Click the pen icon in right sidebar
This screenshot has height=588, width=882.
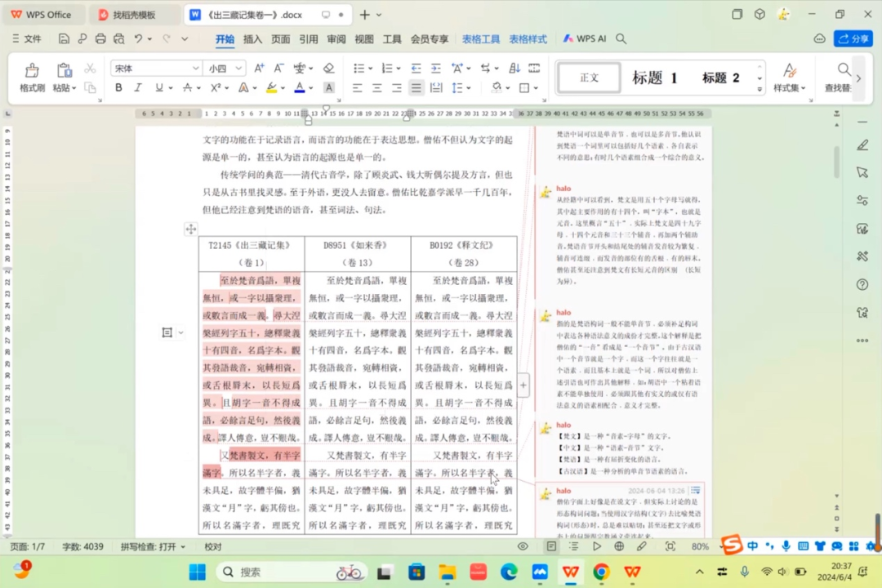click(x=862, y=145)
